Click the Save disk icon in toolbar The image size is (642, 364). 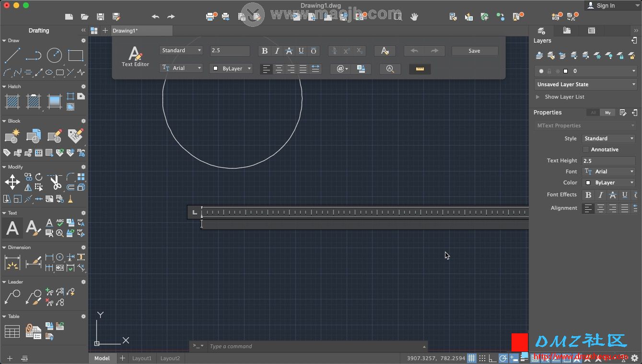pyautogui.click(x=100, y=16)
